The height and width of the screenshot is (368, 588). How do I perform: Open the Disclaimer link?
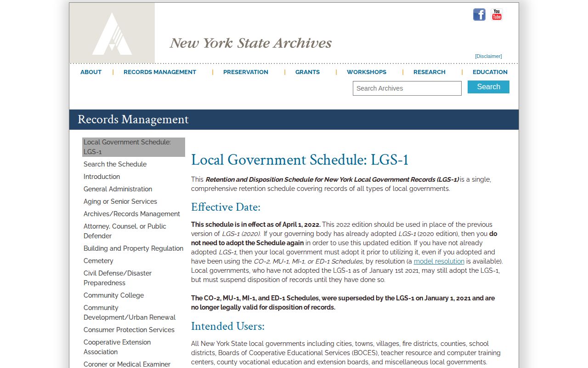click(x=488, y=56)
